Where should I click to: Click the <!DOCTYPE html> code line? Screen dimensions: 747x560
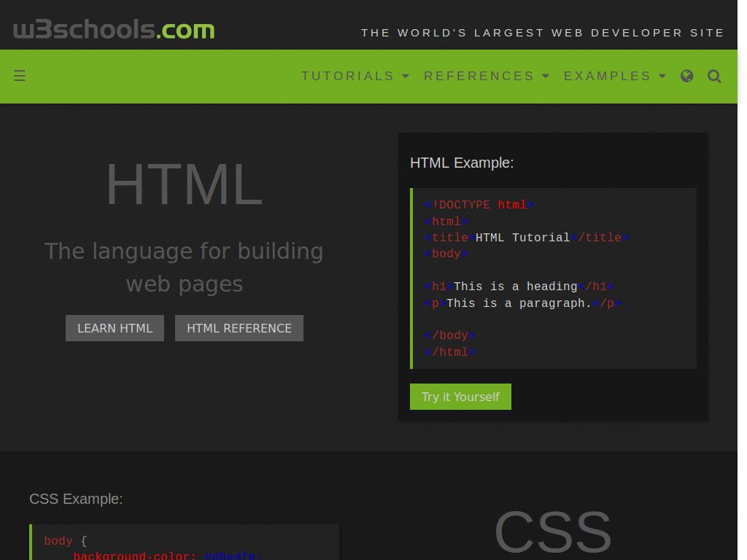click(x=479, y=205)
